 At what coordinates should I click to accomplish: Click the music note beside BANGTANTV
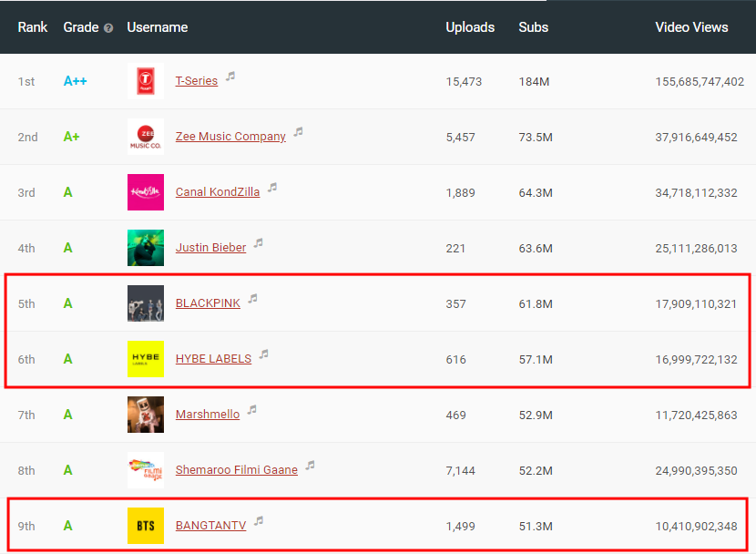260,520
